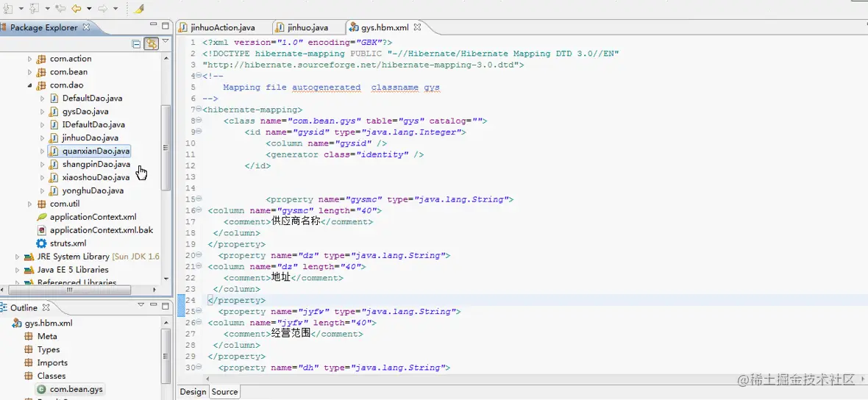Open the Next Annotation dropdown arrow

21,9
